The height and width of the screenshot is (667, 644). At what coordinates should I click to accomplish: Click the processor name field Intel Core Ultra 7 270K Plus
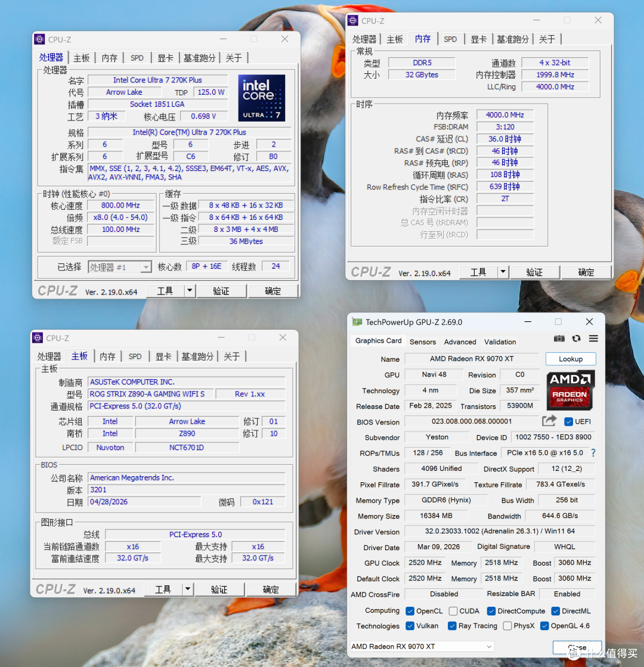[157, 80]
